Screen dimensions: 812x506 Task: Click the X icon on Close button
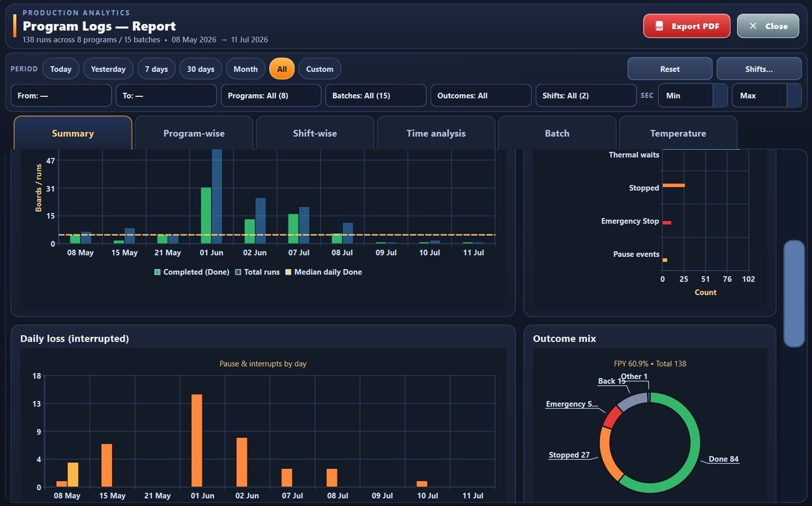[x=753, y=26]
